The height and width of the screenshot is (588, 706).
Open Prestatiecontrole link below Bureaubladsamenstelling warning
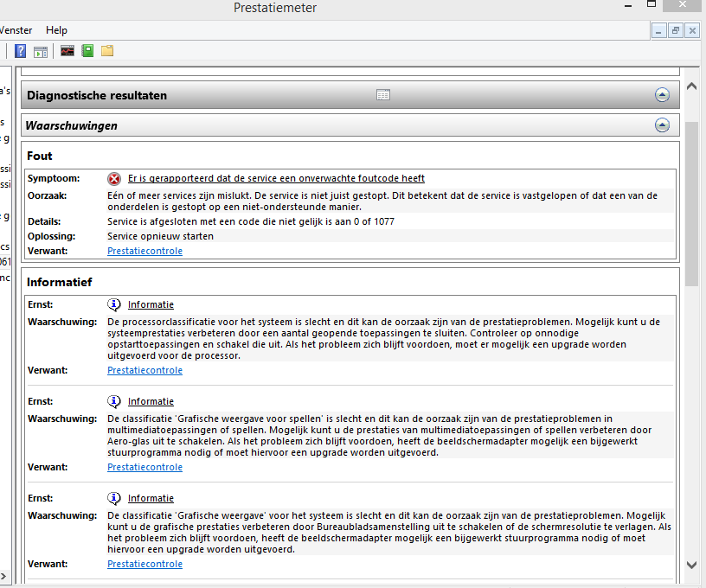(145, 564)
